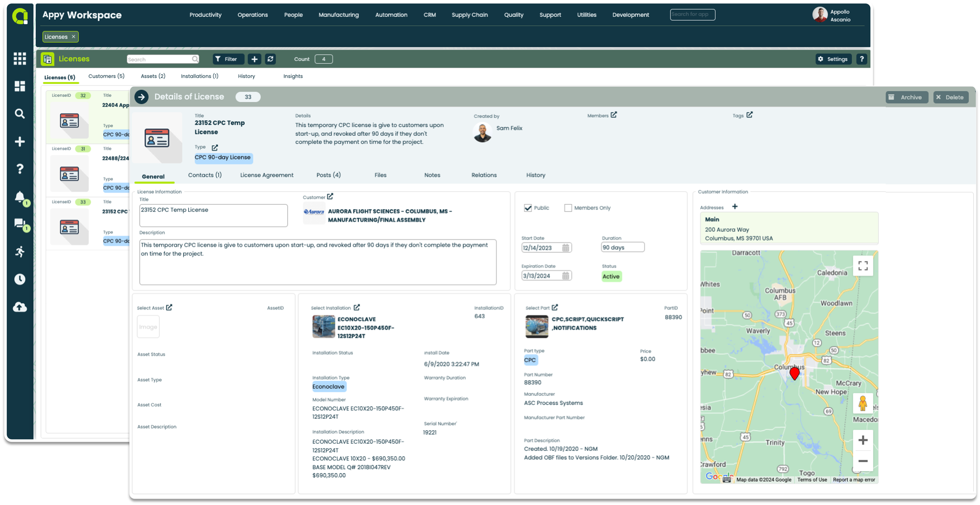Open the dashboard icon in the sidebar
Screen dimensions: 980x505
20,86
